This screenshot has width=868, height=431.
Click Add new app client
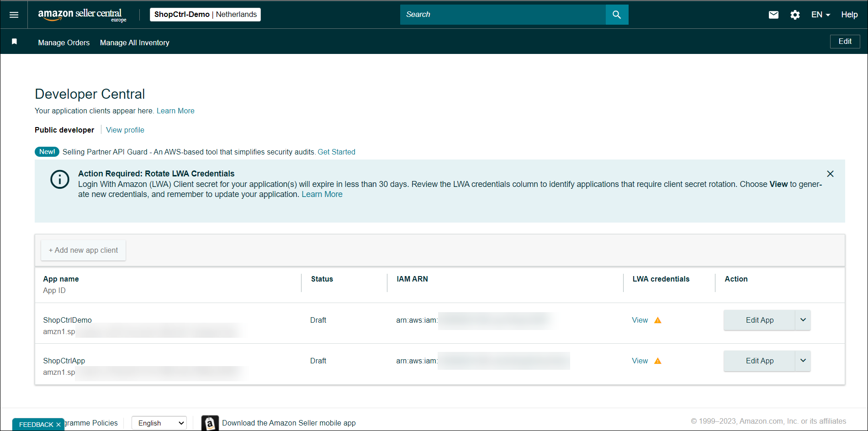(83, 250)
